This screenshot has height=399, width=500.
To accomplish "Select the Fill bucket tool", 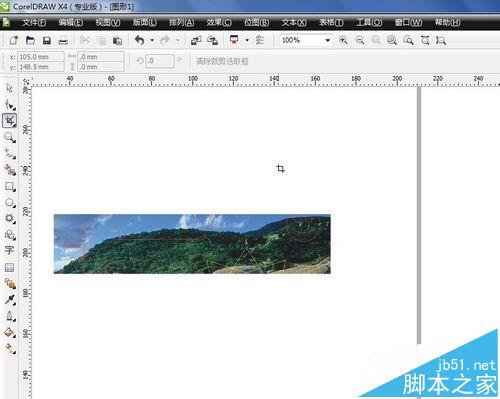I will coord(9,332).
